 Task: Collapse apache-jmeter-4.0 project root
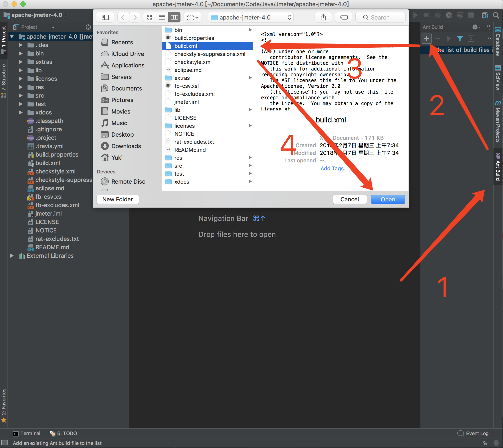[12, 37]
